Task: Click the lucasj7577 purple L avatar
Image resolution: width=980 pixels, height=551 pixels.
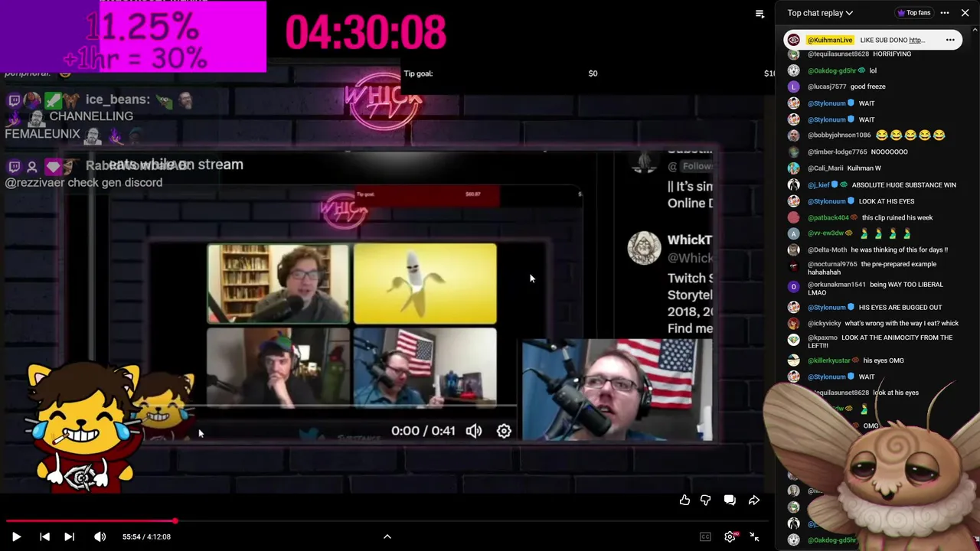Action: click(x=793, y=86)
